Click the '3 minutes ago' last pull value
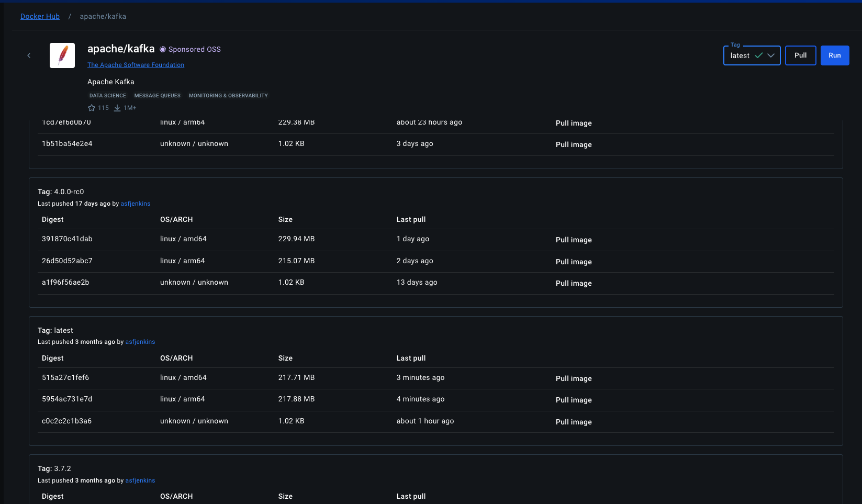This screenshot has height=504, width=862. 420,377
